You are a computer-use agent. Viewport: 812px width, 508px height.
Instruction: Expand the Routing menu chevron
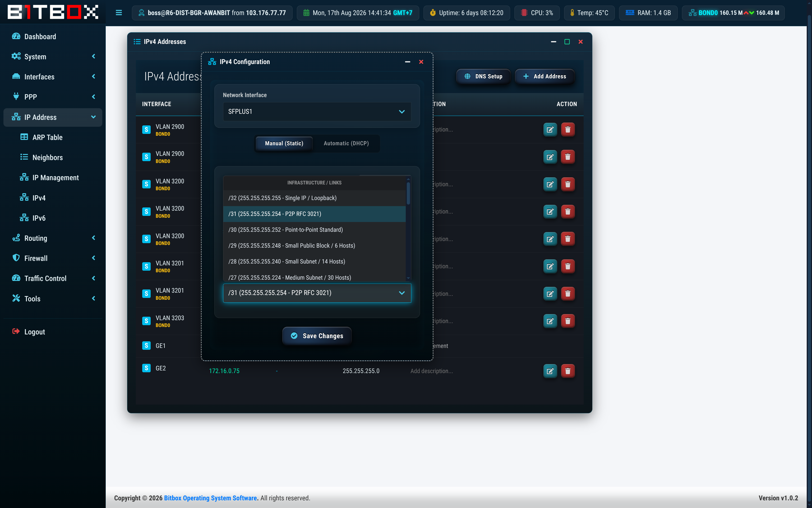[x=94, y=238]
